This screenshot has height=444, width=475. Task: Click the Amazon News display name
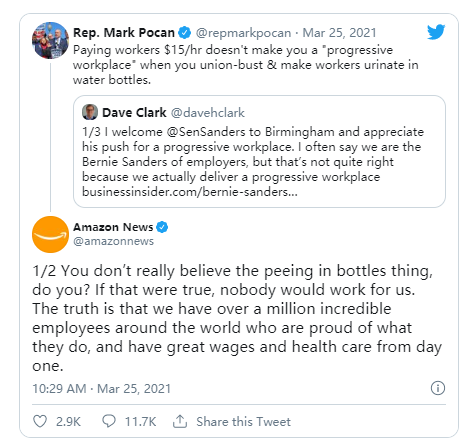pyautogui.click(x=113, y=227)
